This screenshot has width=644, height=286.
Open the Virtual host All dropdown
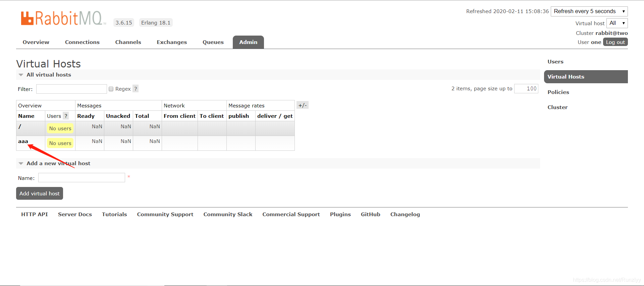[617, 23]
